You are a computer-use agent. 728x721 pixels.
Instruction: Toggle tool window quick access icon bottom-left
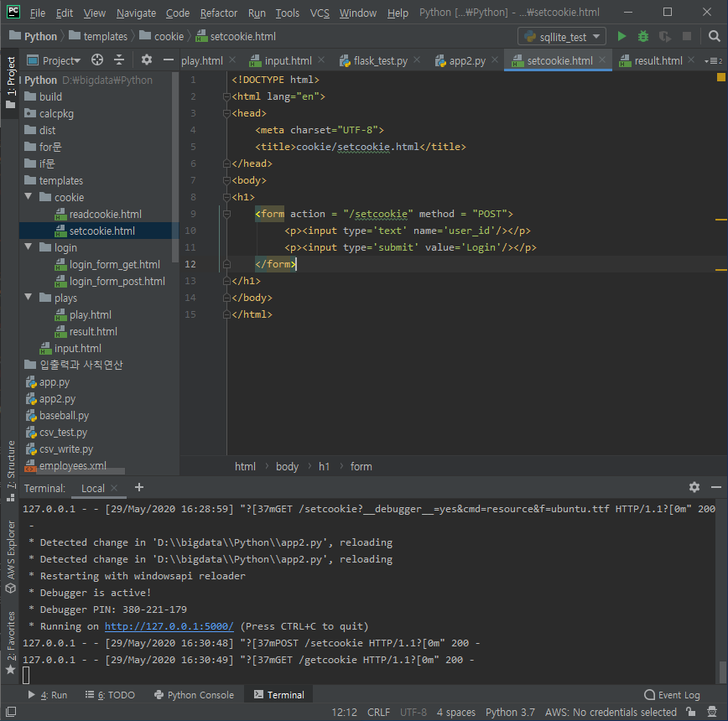pos(11,711)
